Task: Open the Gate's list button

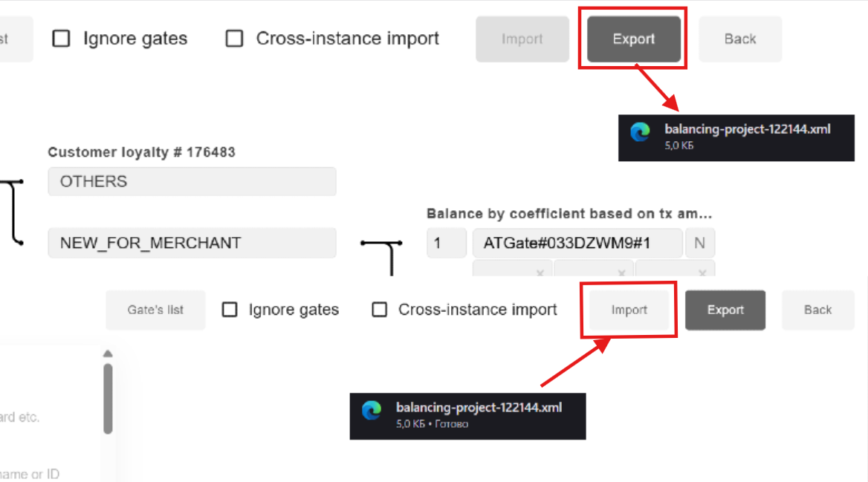Action: (x=155, y=310)
